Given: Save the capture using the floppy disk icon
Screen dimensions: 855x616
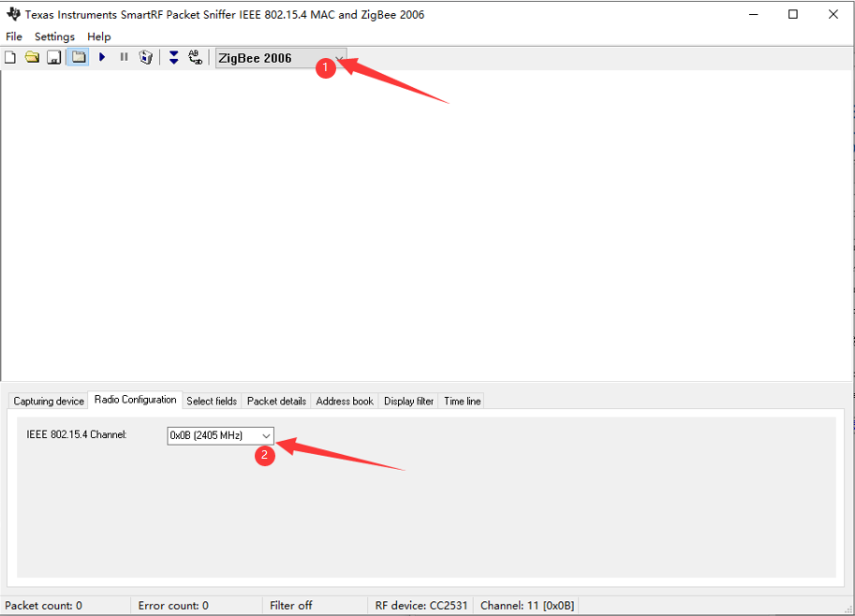Looking at the screenshot, I should pos(54,57).
